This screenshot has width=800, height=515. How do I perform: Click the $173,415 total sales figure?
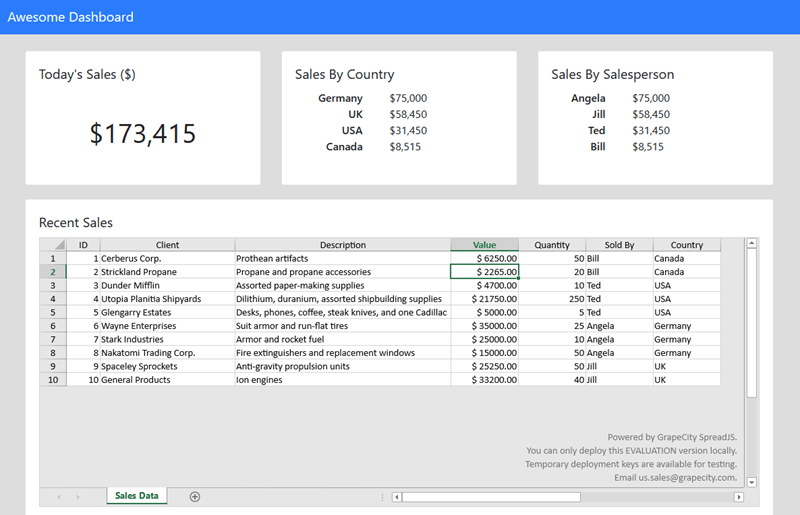[143, 134]
